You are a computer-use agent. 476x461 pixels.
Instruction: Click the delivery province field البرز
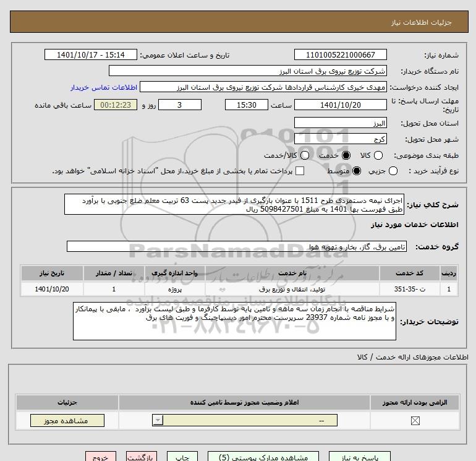click(340, 123)
